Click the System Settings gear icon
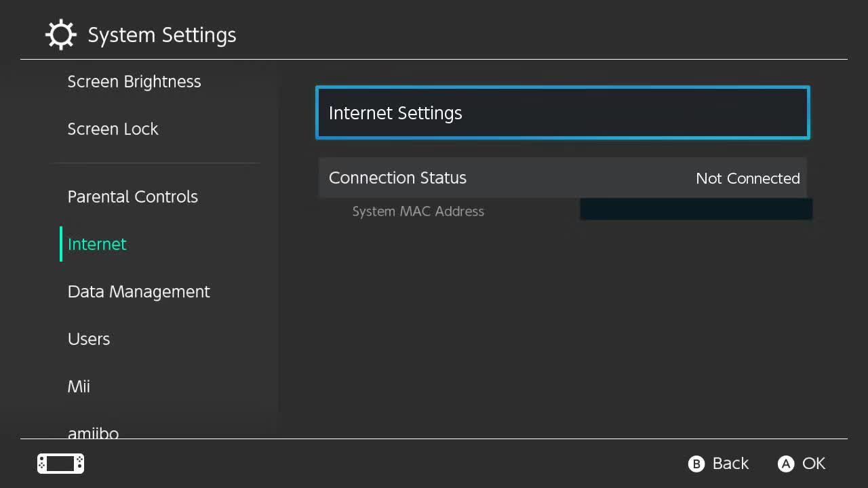The height and width of the screenshot is (488, 868). [60, 35]
